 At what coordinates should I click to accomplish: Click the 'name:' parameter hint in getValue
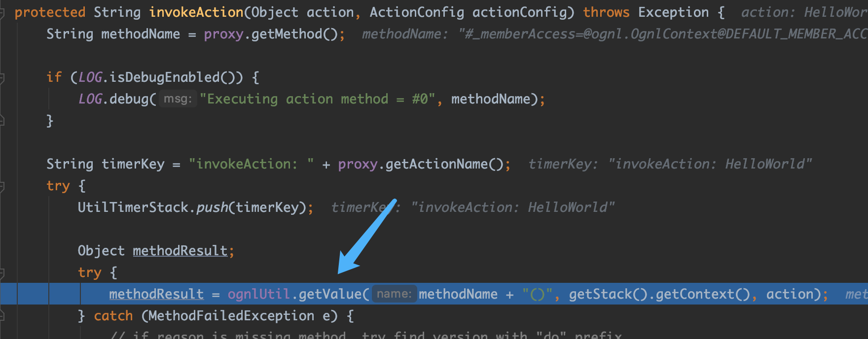coord(394,294)
